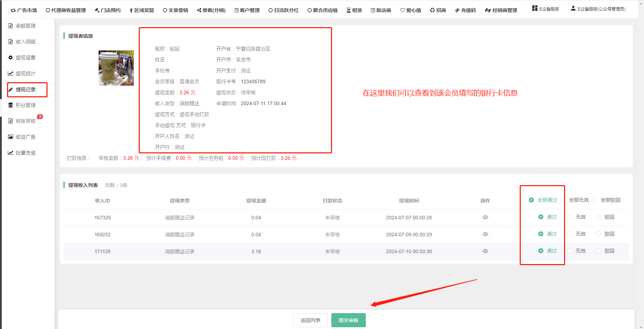Mark row 167329 as 无效
This screenshot has width=644, height=329.
point(570,217)
